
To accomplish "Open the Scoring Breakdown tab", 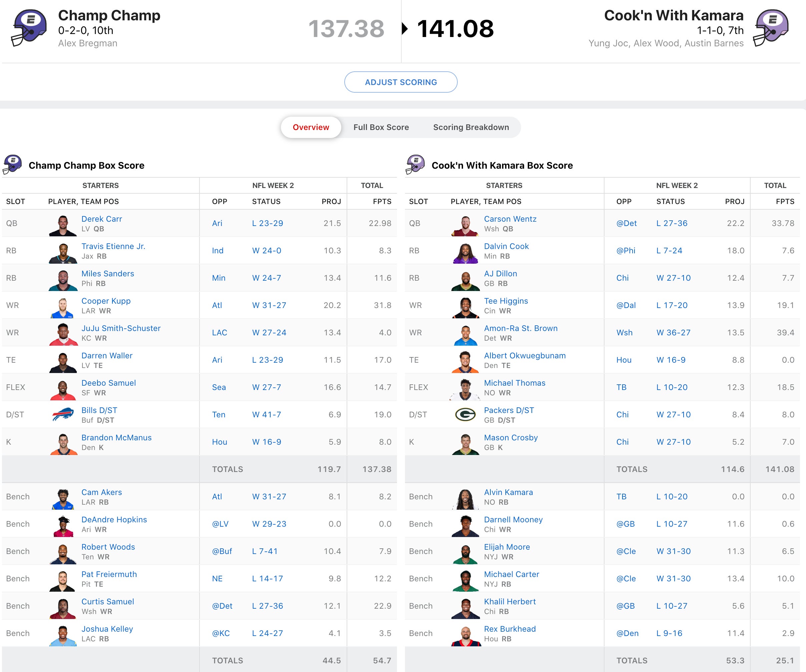I will click(470, 127).
